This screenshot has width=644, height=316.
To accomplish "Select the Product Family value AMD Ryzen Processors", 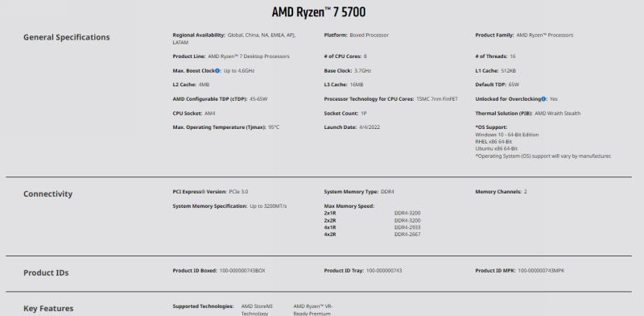I will pyautogui.click(x=545, y=35).
